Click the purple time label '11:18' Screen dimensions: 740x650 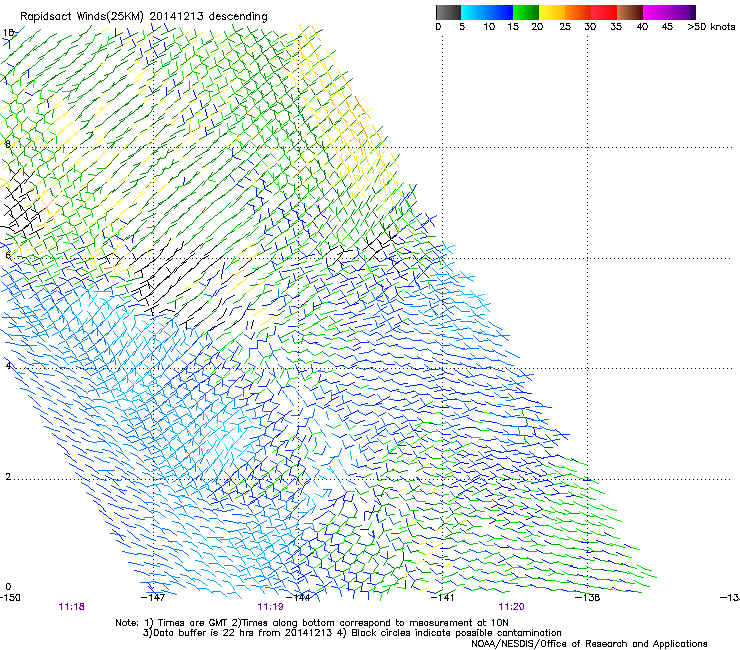[x=72, y=607]
